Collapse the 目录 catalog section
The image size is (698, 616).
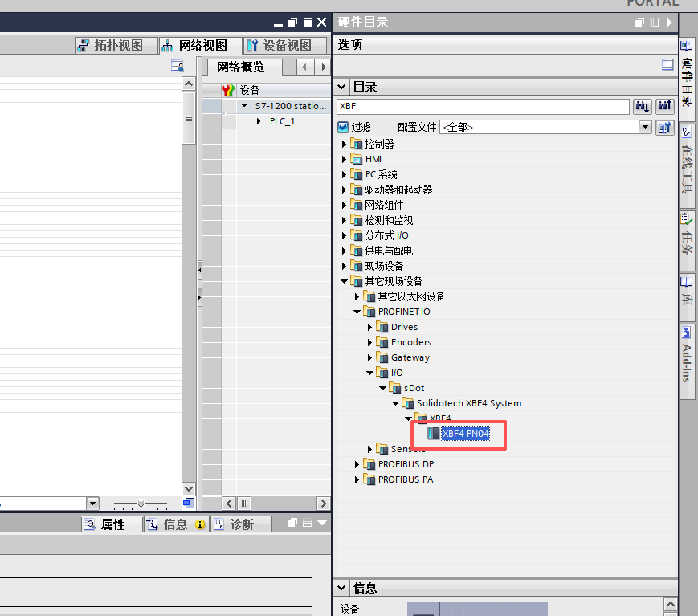[x=342, y=87]
